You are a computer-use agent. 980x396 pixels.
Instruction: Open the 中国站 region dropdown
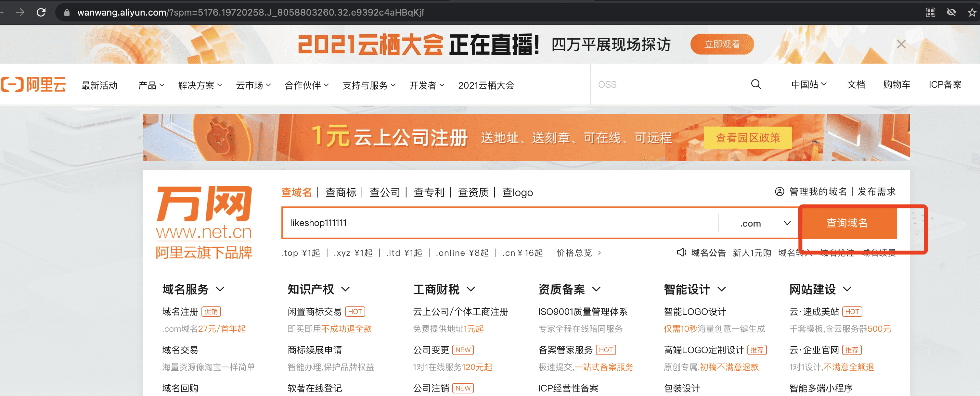808,84
